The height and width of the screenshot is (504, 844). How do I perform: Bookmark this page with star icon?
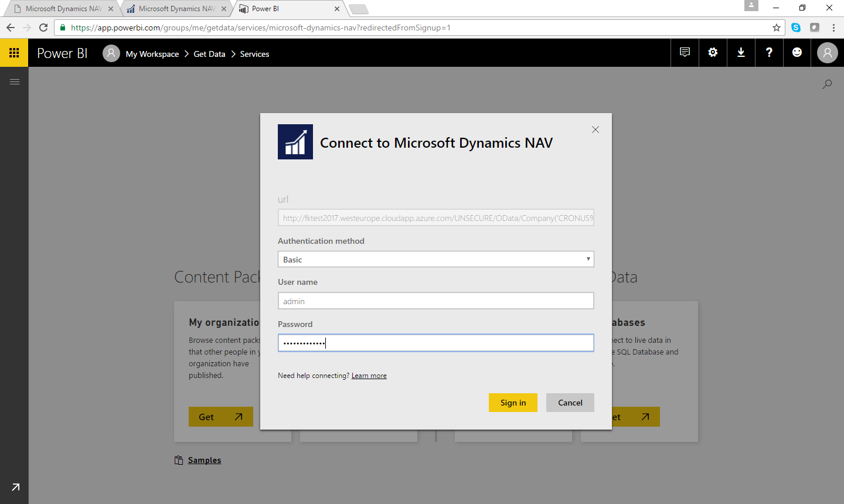click(x=777, y=28)
